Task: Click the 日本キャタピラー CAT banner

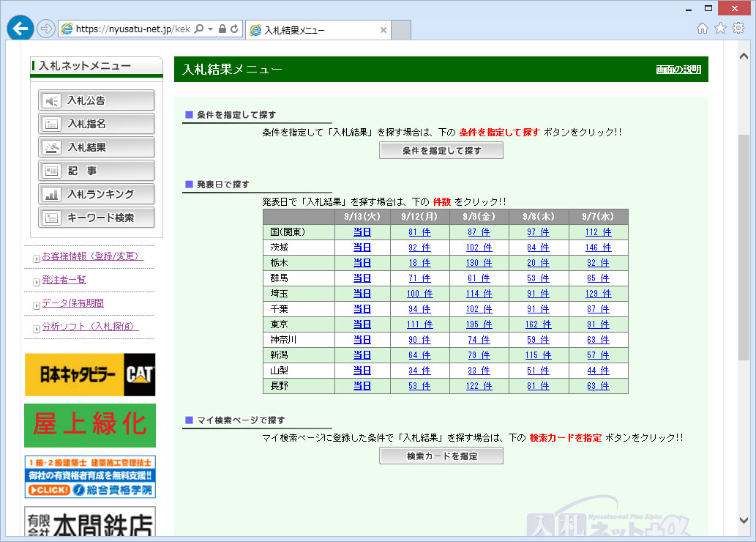Action: pyautogui.click(x=90, y=374)
